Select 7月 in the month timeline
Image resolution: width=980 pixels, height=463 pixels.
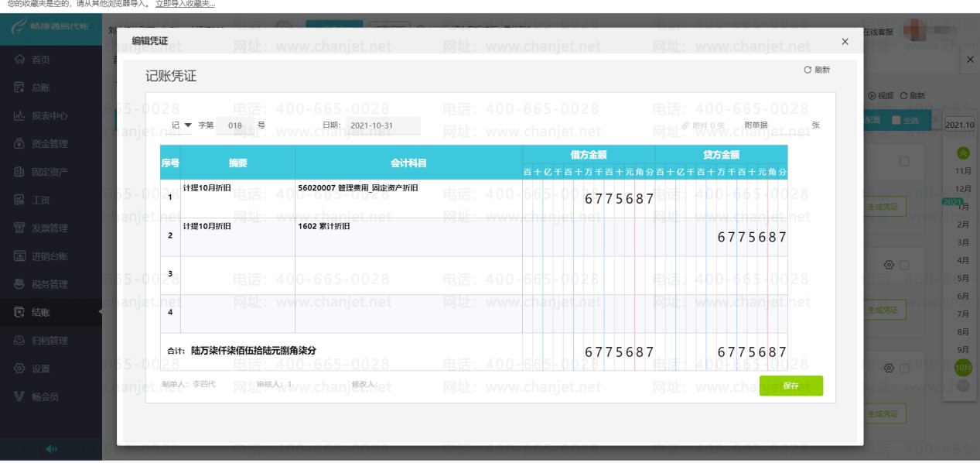963,314
